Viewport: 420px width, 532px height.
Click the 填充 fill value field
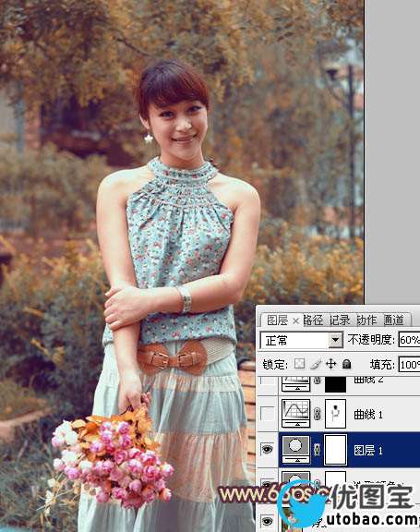(x=409, y=365)
